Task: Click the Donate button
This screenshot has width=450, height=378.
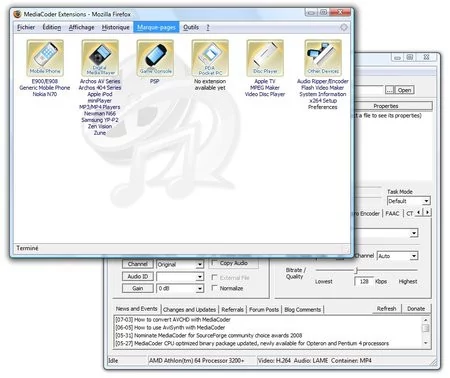Action: click(x=416, y=309)
